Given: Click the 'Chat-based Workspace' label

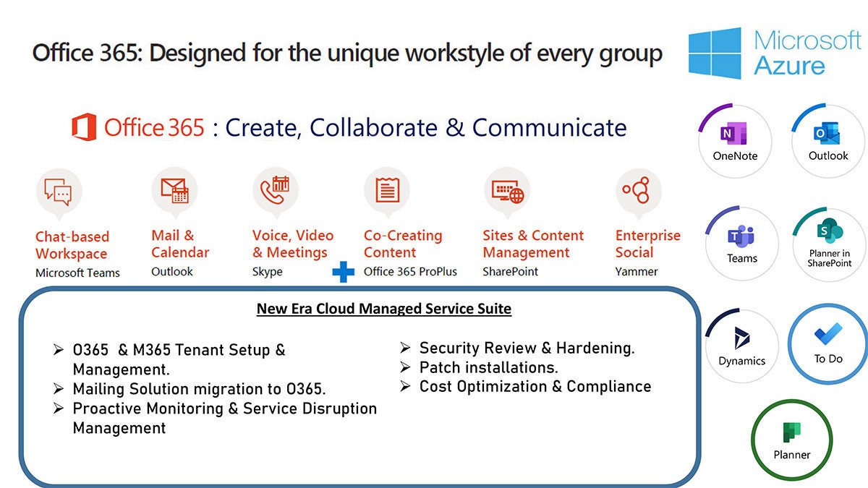Looking at the screenshot, I should 72,245.
